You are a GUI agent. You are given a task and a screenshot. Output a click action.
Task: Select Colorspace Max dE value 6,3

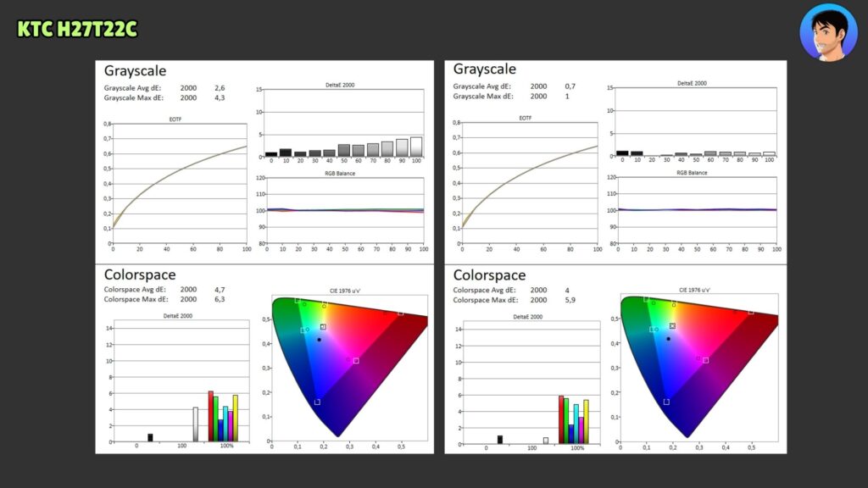(x=220, y=299)
